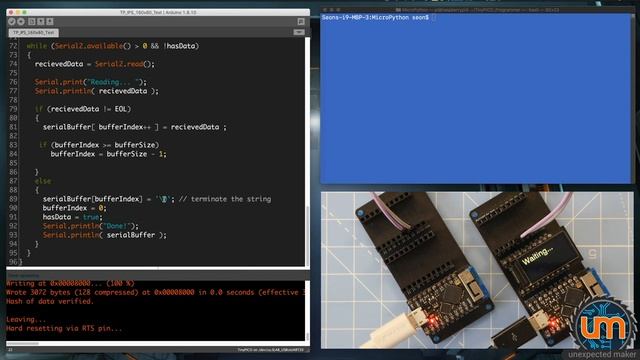Image resolution: width=640 pixels, height=360 pixels.
Task: Click the 'Wrote 3072 bytes' console line
Action: [156, 292]
